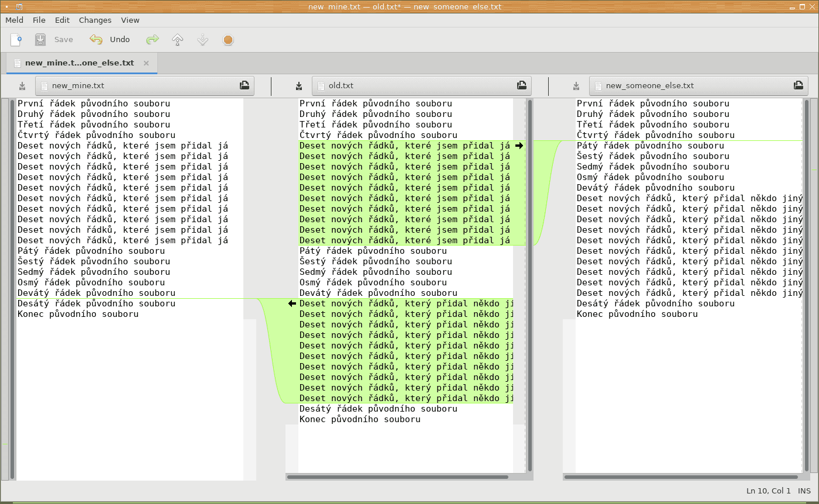The width and height of the screenshot is (819, 504).
Task: Click the Undo arrow icon
Action: coord(96,40)
